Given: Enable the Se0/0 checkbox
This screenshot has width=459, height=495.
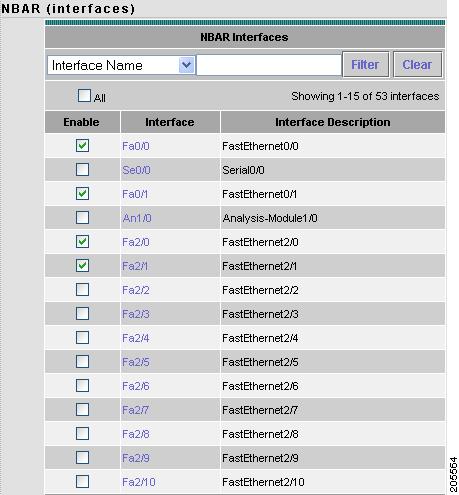Looking at the screenshot, I should click(82, 170).
